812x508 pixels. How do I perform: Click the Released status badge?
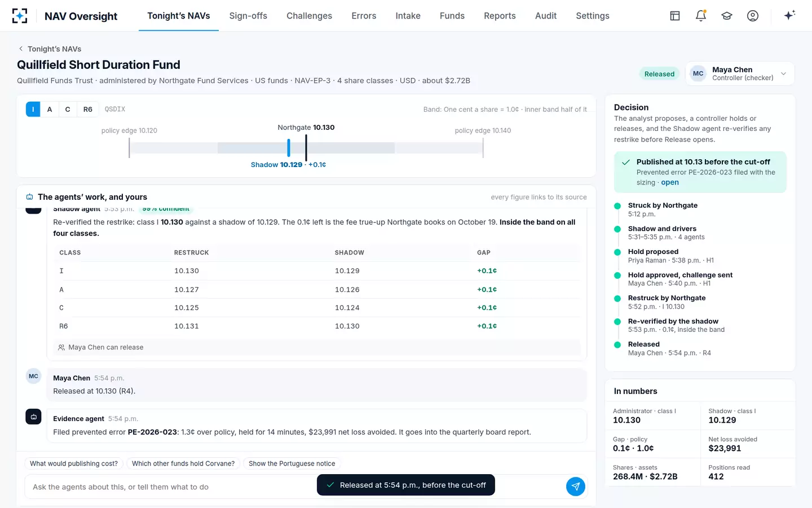tap(659, 74)
